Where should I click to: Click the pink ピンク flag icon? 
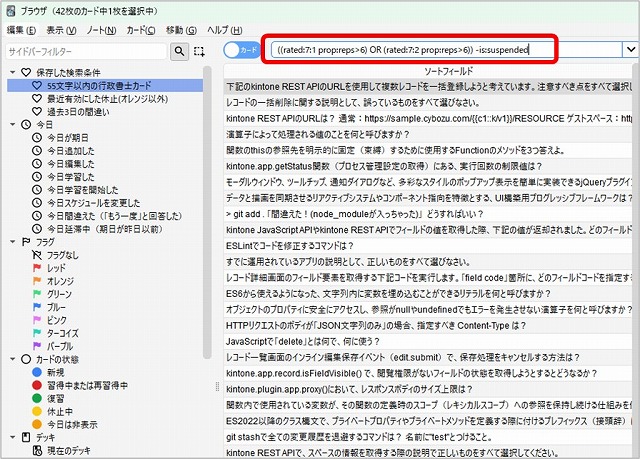pos(37,320)
